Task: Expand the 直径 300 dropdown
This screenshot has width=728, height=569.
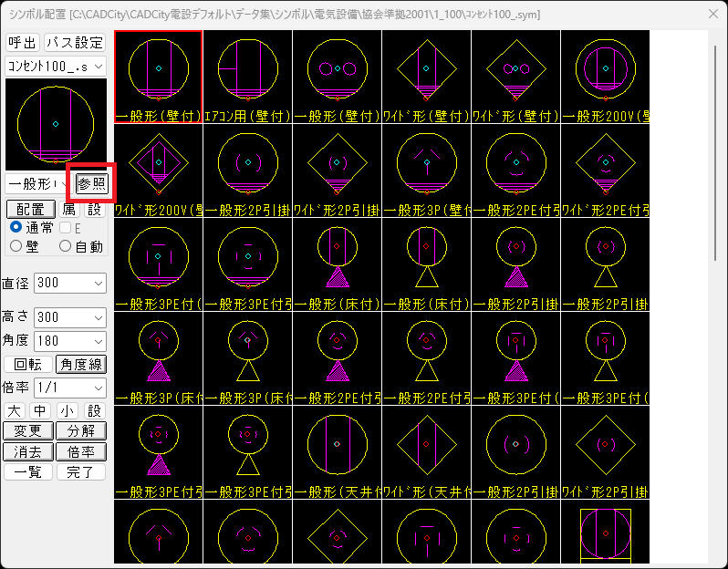Action: (x=70, y=283)
